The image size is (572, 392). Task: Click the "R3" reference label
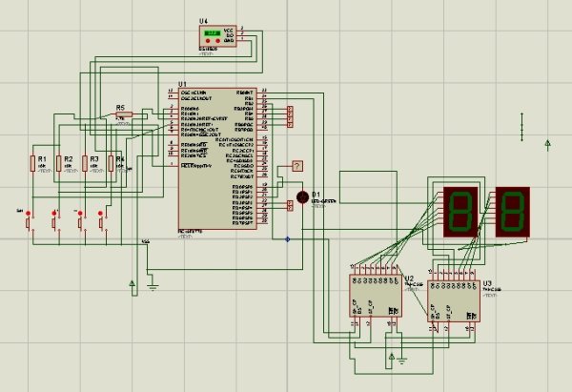tap(94, 159)
